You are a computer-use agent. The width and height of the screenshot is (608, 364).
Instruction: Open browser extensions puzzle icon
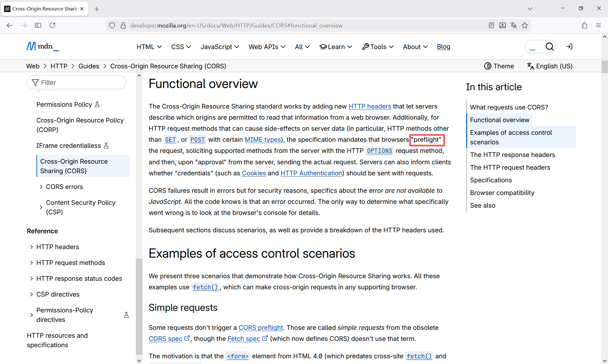(584, 25)
